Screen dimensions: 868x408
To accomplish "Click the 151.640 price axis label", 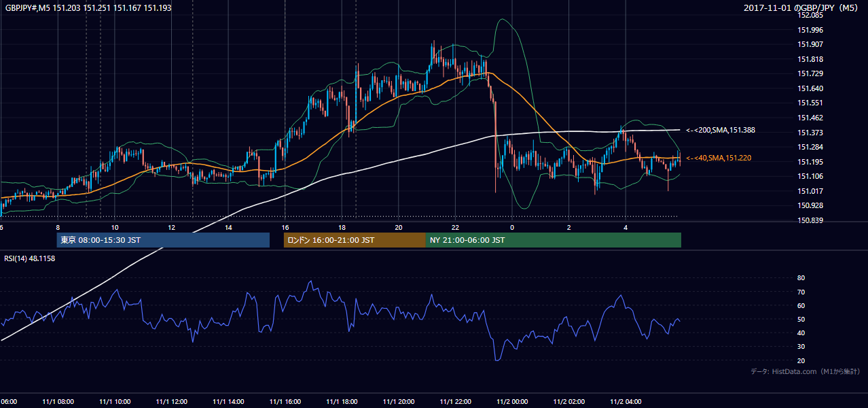I will 811,88.
